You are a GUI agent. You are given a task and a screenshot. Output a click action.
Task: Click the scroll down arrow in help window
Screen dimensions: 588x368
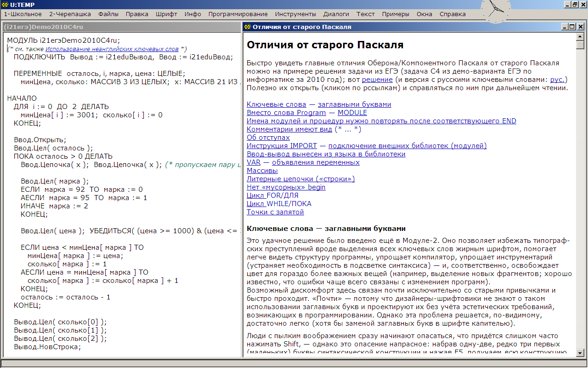click(580, 352)
